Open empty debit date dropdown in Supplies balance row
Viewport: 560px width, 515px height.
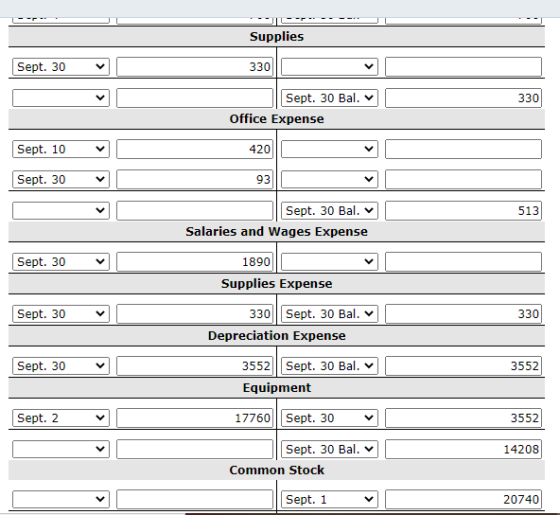pyautogui.click(x=61, y=98)
